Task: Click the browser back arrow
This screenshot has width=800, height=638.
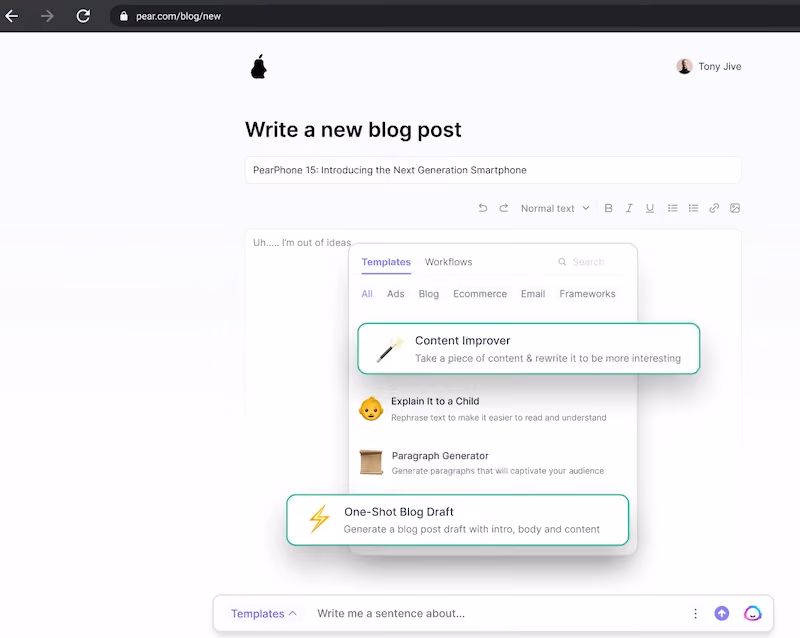Action: (12, 16)
